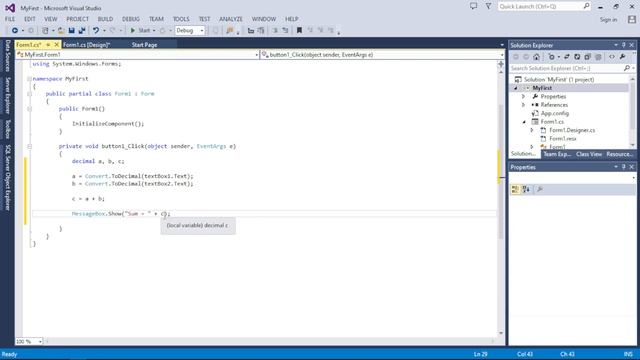The width and height of the screenshot is (640, 360).
Task: Undo the last edit with the Undo icon
Action: 96,31
